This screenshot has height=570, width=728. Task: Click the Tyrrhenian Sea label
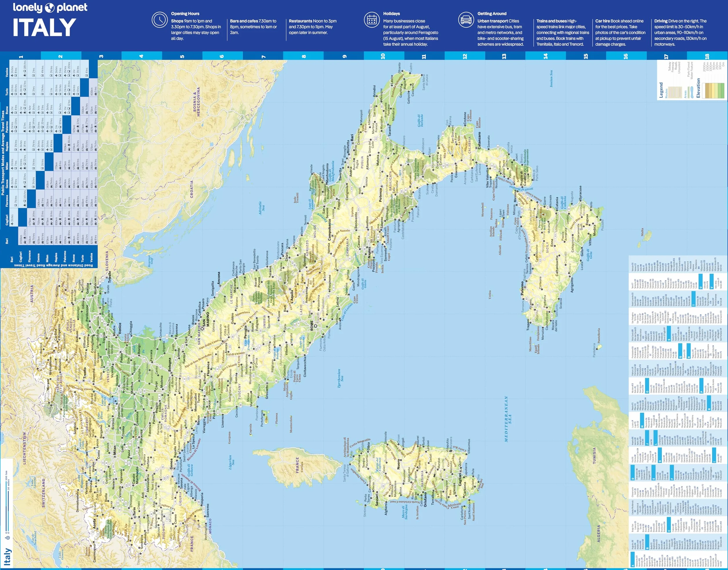341,378
